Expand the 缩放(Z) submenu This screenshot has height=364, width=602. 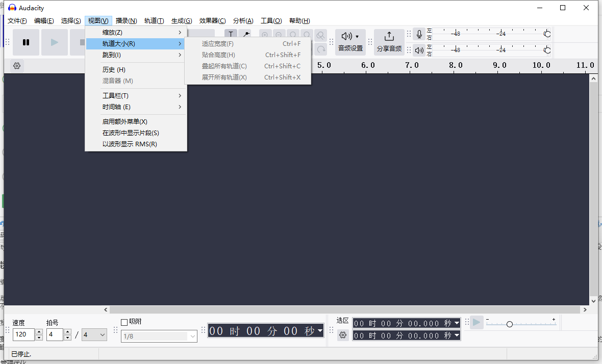pos(136,33)
